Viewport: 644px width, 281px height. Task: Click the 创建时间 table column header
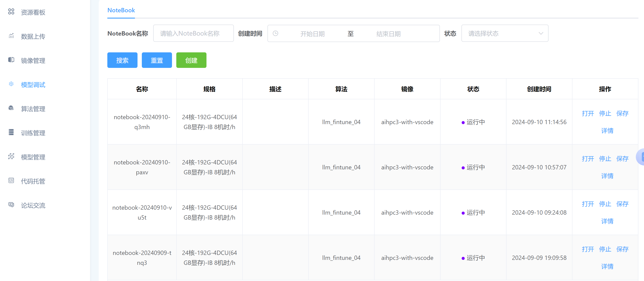click(x=539, y=89)
